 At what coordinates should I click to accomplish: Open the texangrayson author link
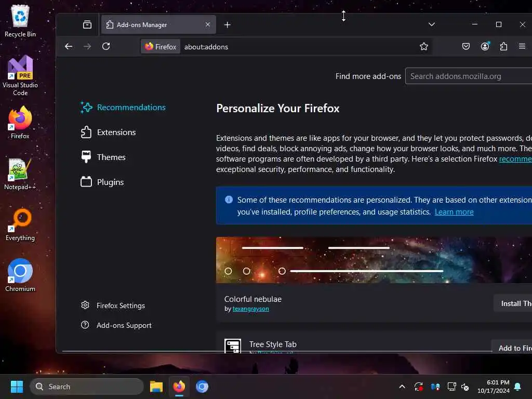click(x=251, y=309)
